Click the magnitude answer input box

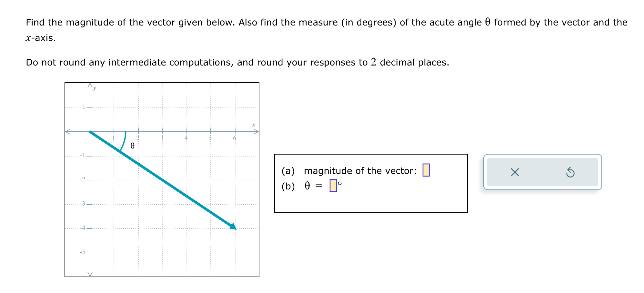click(x=427, y=169)
